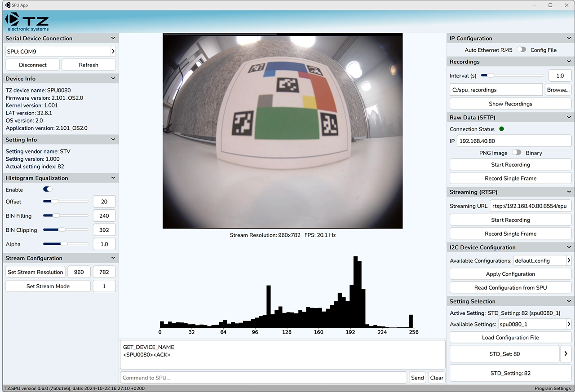Open the SPU: COM9 port dropdown
The height and width of the screenshot is (392, 575).
click(113, 52)
